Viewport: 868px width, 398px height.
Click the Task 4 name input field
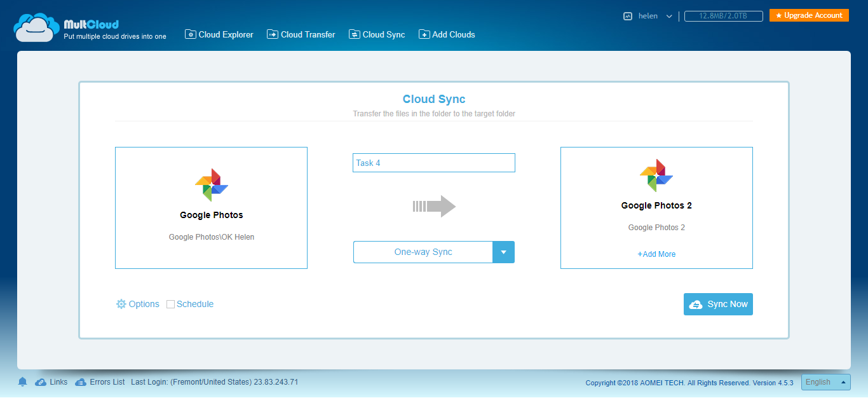pos(433,163)
